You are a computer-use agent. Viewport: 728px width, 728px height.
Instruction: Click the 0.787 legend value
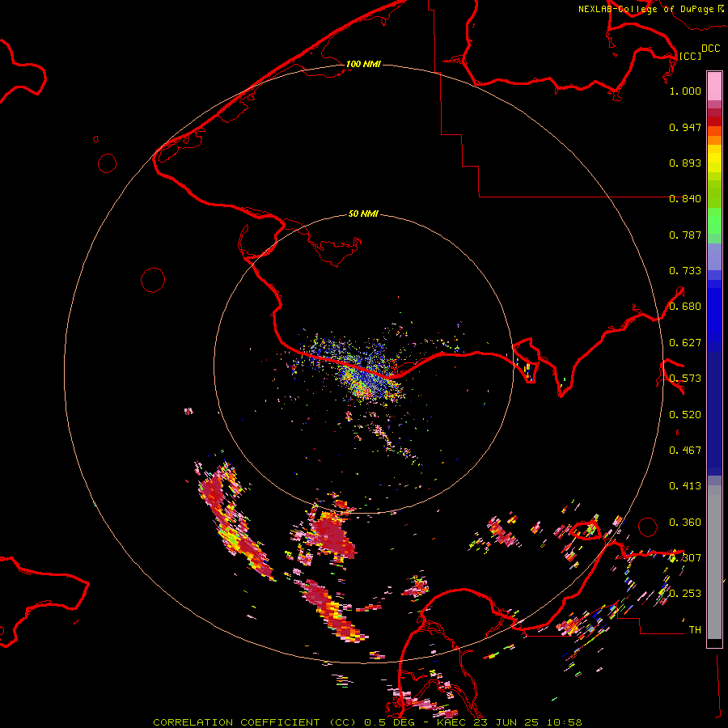pyautogui.click(x=685, y=235)
